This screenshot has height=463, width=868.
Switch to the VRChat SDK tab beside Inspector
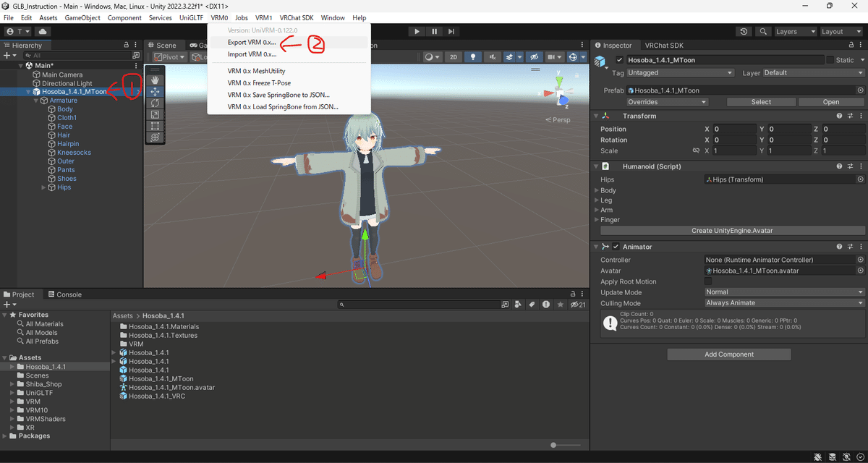665,45
